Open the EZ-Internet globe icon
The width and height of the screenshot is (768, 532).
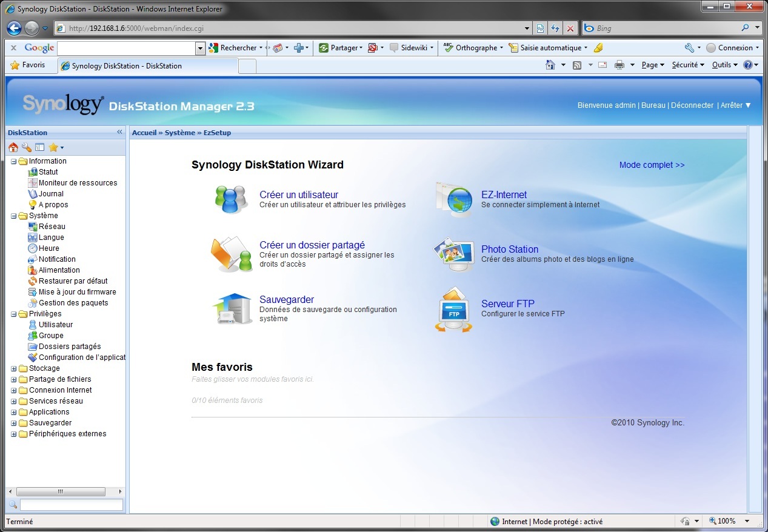click(453, 199)
